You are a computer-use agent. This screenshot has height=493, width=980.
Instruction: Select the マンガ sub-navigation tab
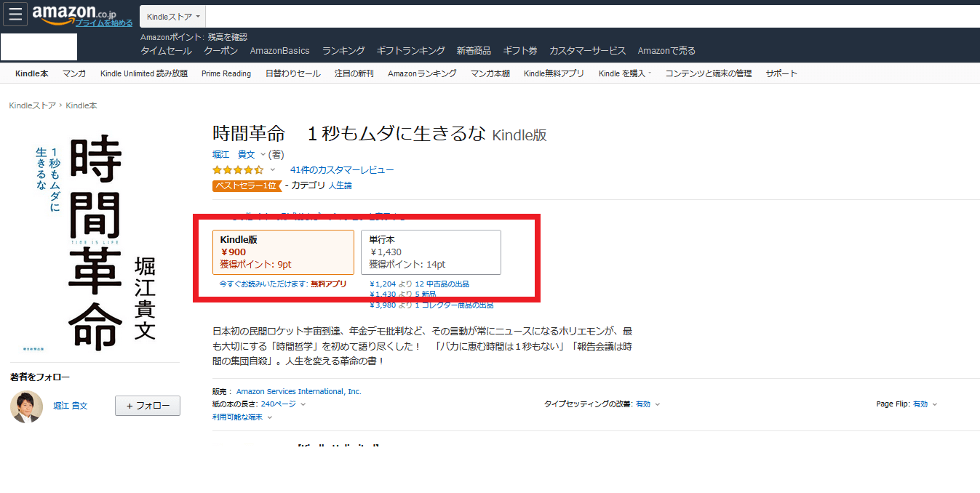[x=74, y=73]
